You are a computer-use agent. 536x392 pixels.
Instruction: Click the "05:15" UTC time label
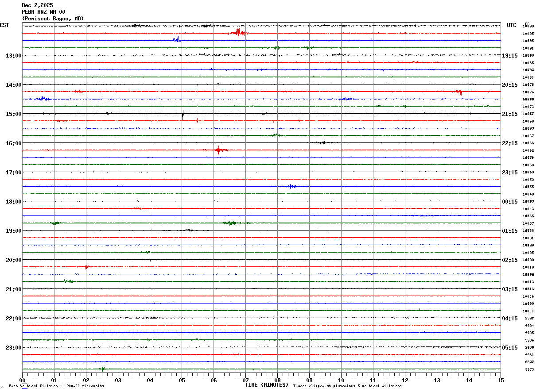tap(510, 347)
